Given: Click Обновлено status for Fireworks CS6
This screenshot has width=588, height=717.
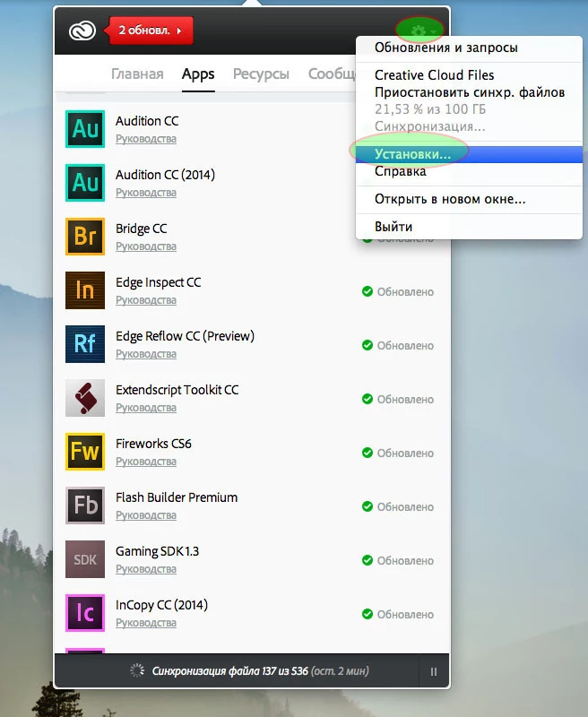Looking at the screenshot, I should click(398, 454).
